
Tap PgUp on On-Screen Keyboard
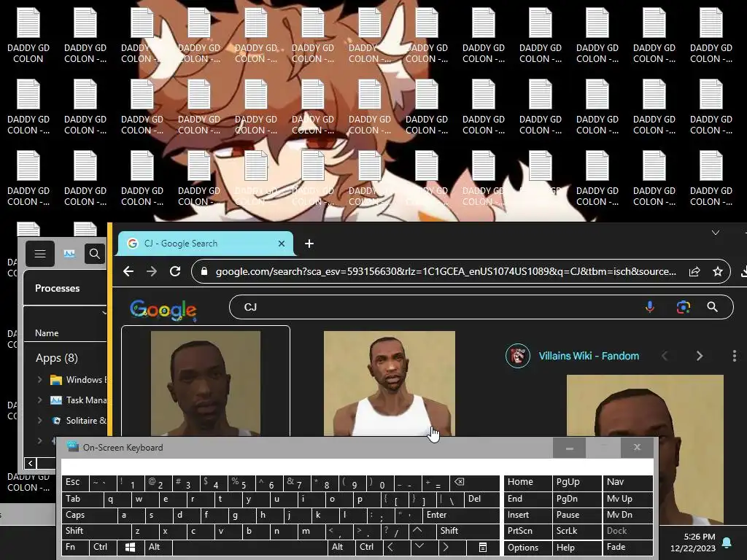click(x=577, y=483)
